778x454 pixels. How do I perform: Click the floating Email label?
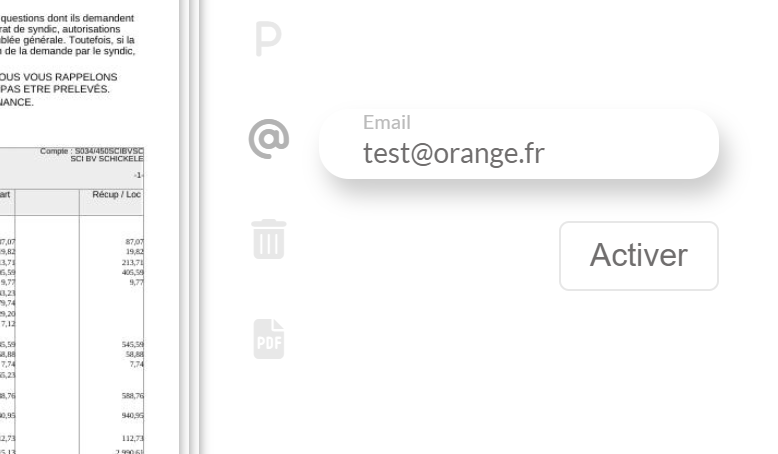(x=387, y=123)
